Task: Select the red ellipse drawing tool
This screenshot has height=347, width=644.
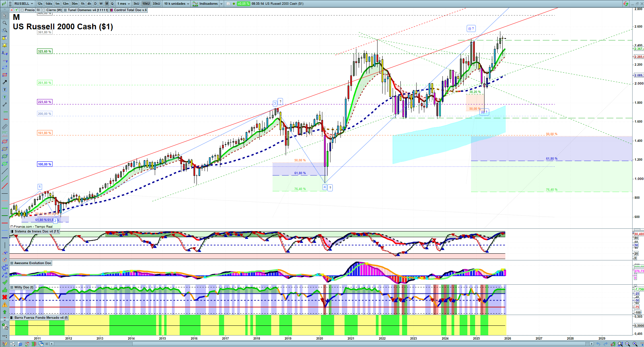Action: tap(5, 141)
